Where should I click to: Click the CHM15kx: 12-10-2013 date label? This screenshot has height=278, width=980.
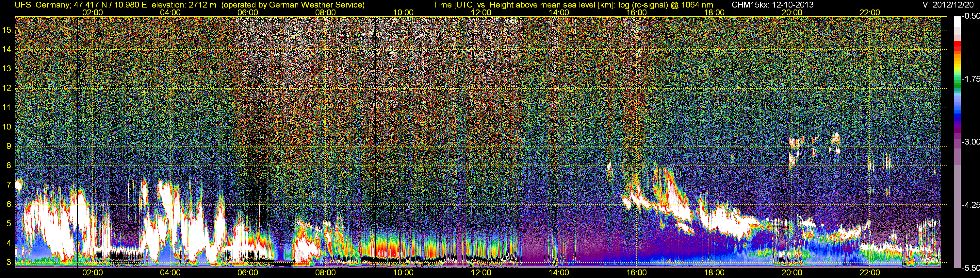[773, 5]
